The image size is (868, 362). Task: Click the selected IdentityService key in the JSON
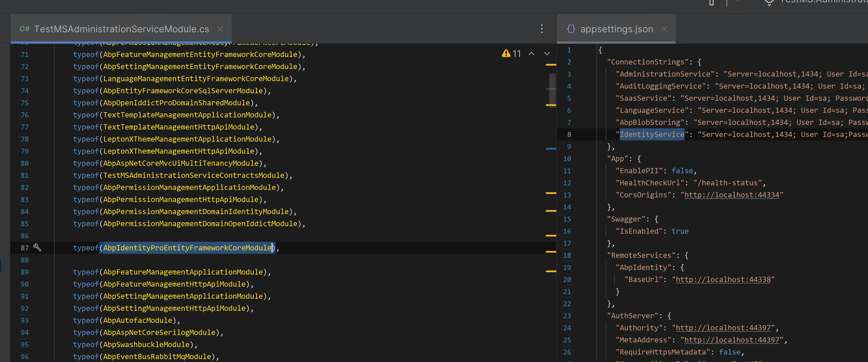point(652,134)
